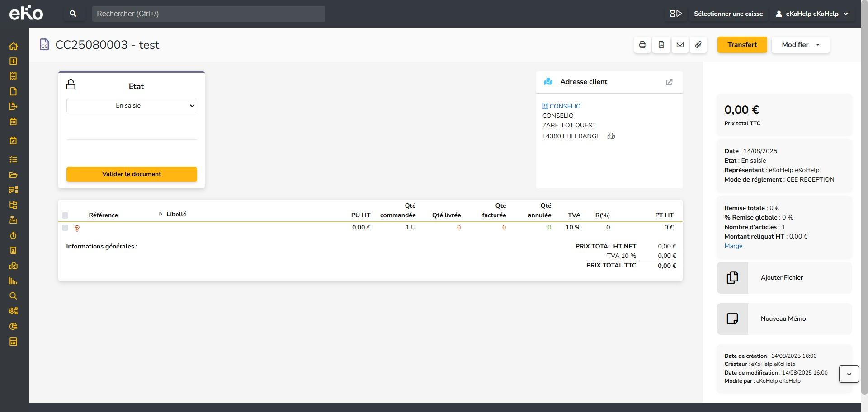The height and width of the screenshot is (412, 868).
Task: Click Valider le document button
Action: pyautogui.click(x=132, y=174)
